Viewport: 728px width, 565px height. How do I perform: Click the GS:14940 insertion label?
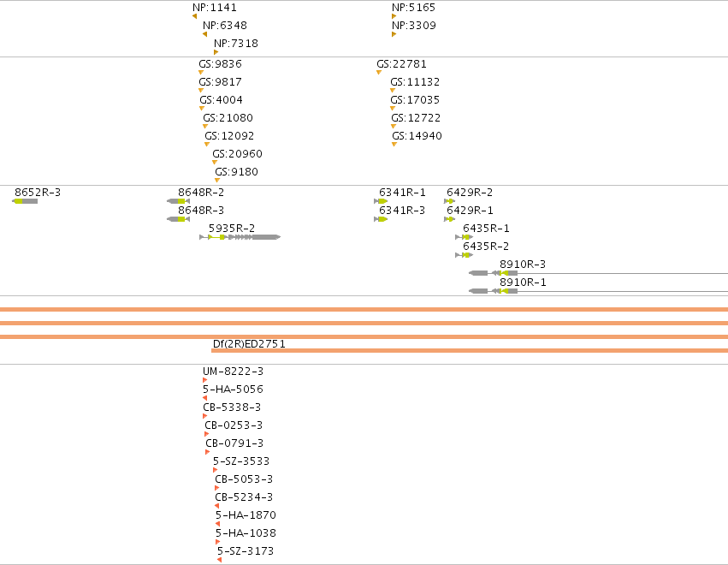tap(417, 136)
